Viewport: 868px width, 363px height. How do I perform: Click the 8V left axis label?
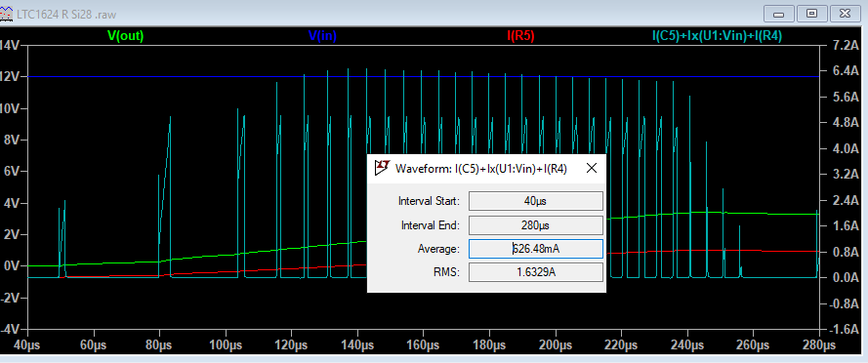[12, 140]
